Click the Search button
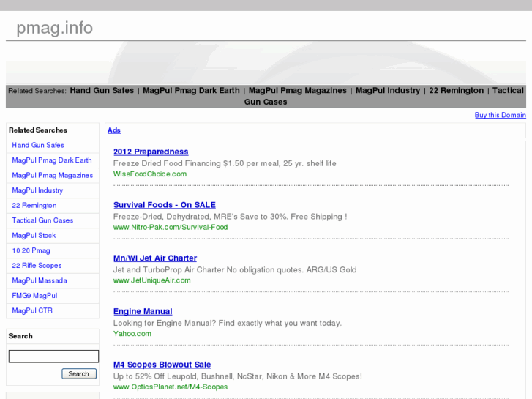 (x=79, y=374)
